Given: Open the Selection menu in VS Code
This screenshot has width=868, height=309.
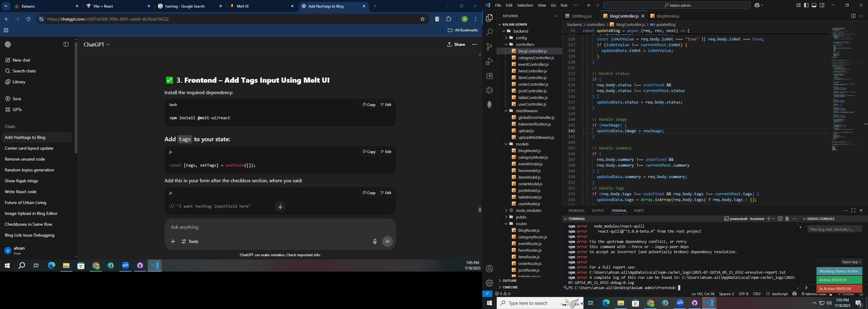Looking at the screenshot, I should (x=525, y=5).
